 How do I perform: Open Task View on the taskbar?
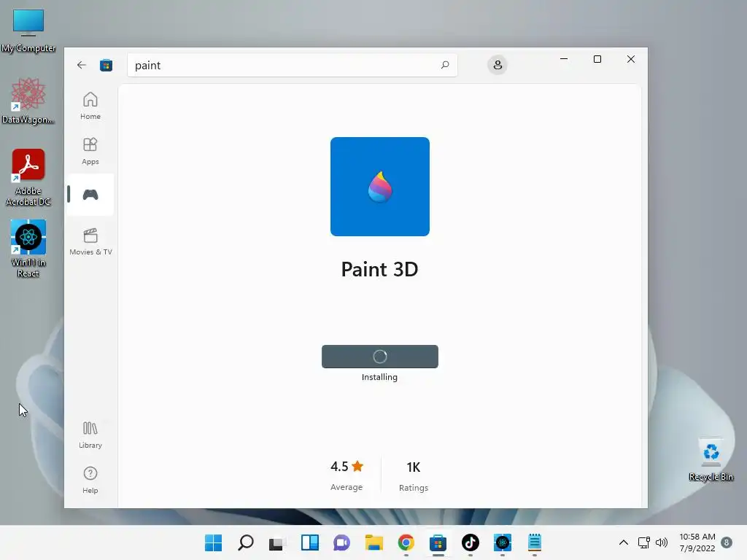pos(277,542)
